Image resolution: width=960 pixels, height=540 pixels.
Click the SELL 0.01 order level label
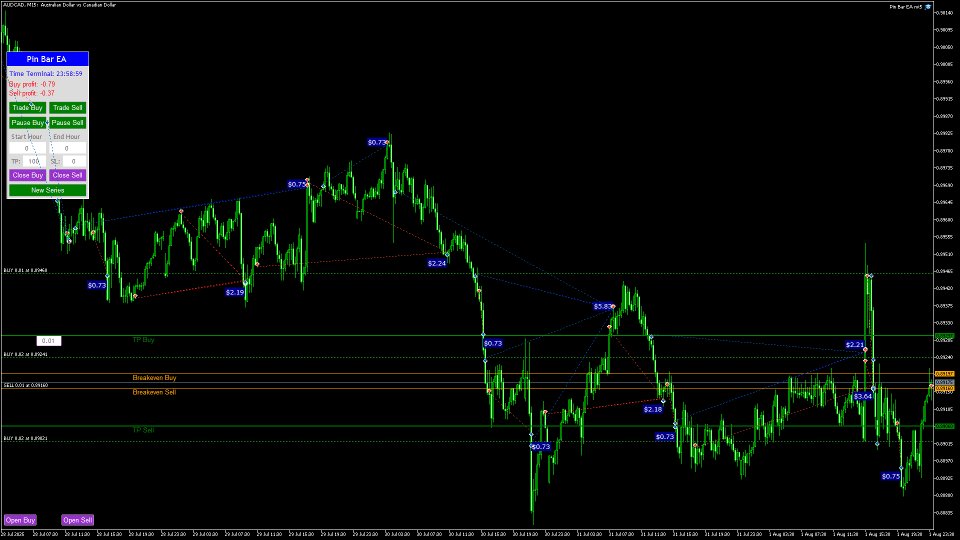pos(26,386)
